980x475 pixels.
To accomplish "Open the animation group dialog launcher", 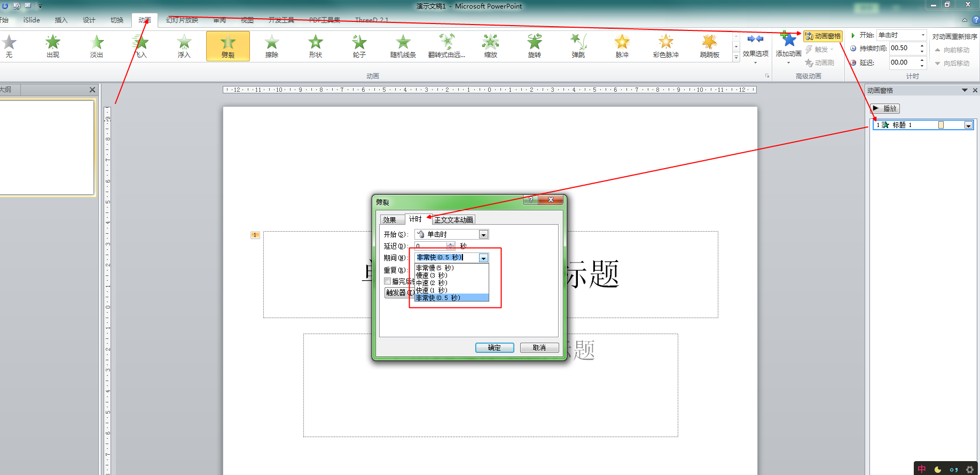I will (x=767, y=76).
